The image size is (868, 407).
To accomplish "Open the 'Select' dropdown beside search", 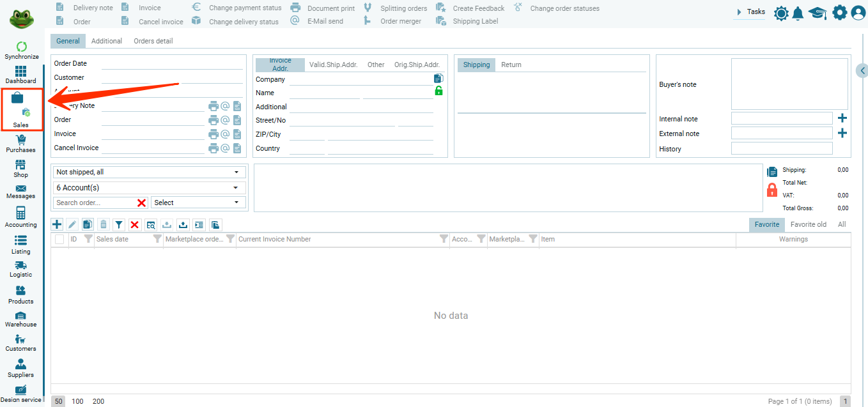I will [x=198, y=203].
